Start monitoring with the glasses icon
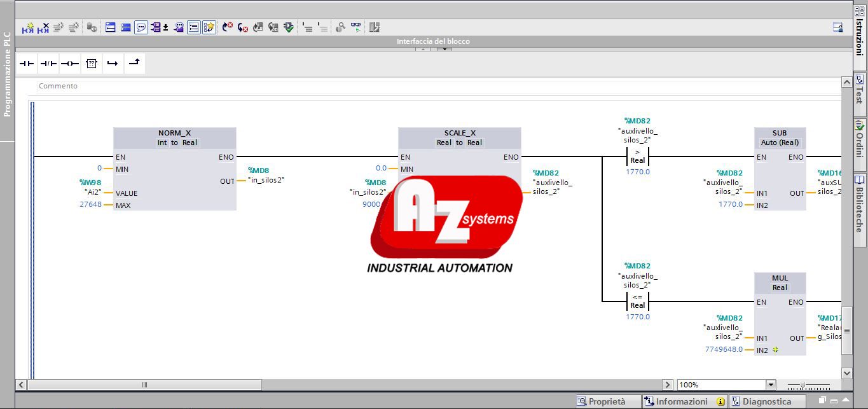 [356, 27]
